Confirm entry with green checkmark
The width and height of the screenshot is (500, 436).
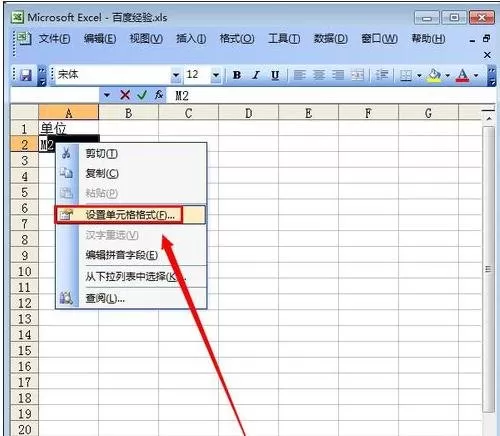coord(142,95)
